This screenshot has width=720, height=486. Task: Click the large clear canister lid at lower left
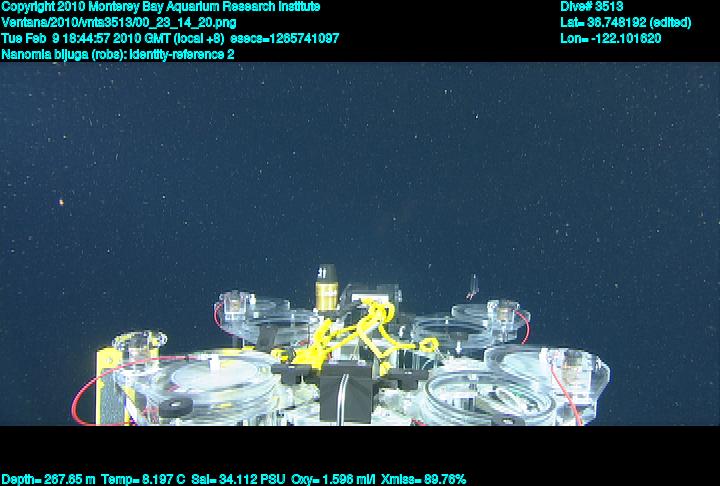(215, 378)
